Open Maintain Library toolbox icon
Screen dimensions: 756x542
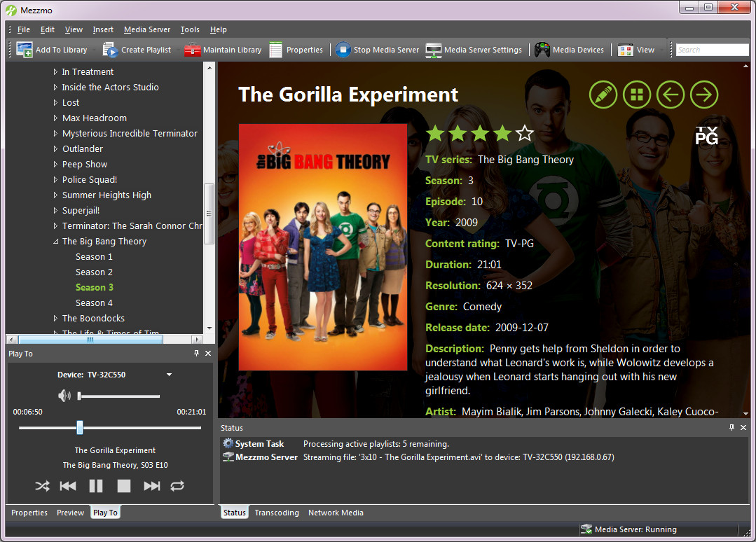click(193, 50)
